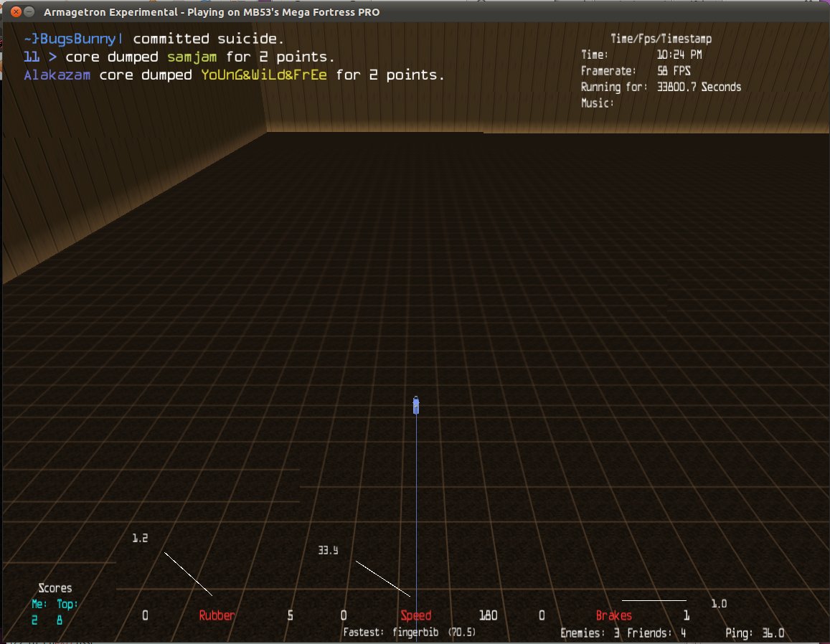Click the Brakes gauge bar
The width and height of the screenshot is (830, 644).
tap(654, 600)
